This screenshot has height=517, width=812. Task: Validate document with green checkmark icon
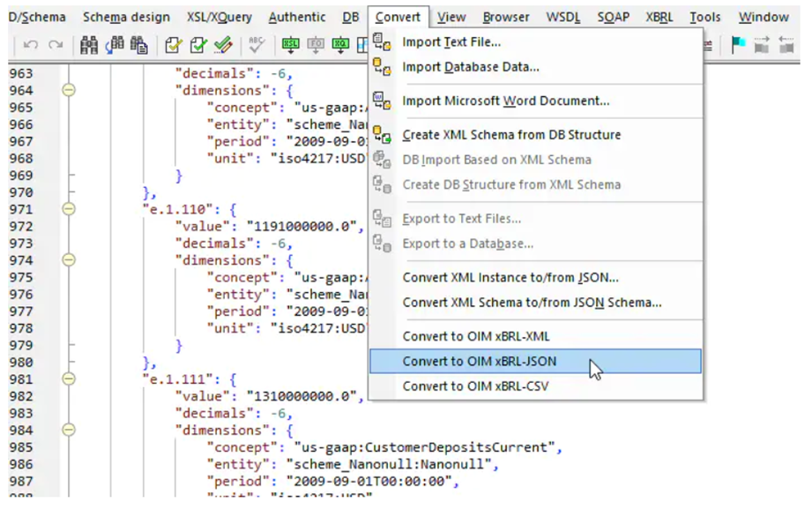click(198, 45)
